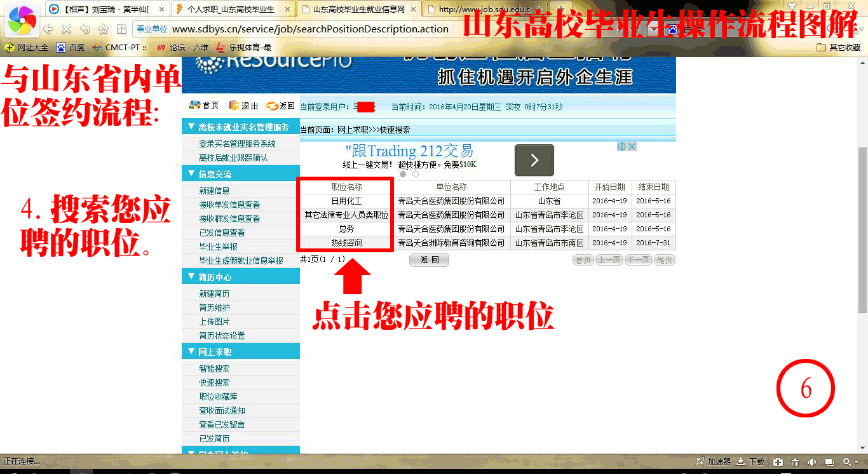Open the 加速器 rocket icon in status bar
The image size is (868, 474).
tap(714, 462)
